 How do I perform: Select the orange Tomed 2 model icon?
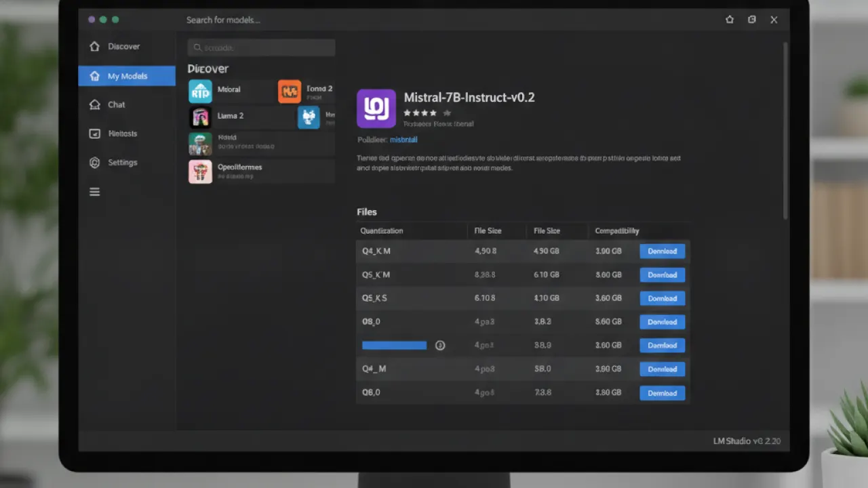point(290,91)
